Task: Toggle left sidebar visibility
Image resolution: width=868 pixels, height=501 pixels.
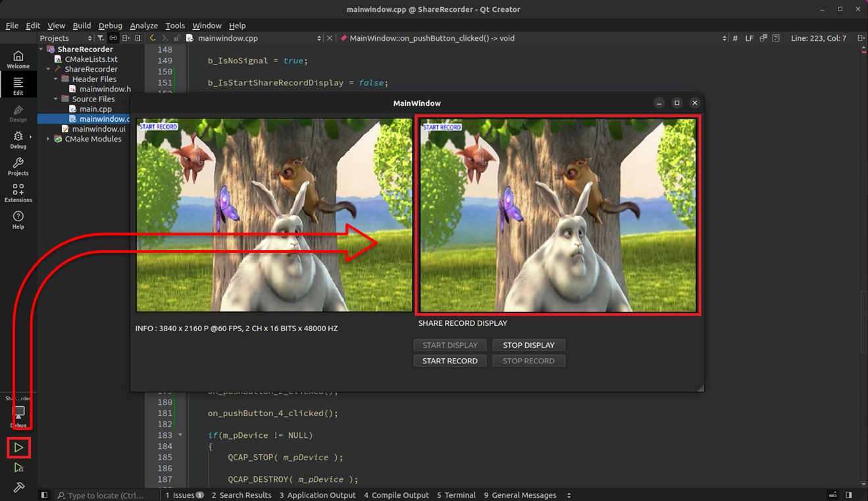Action: coord(44,495)
